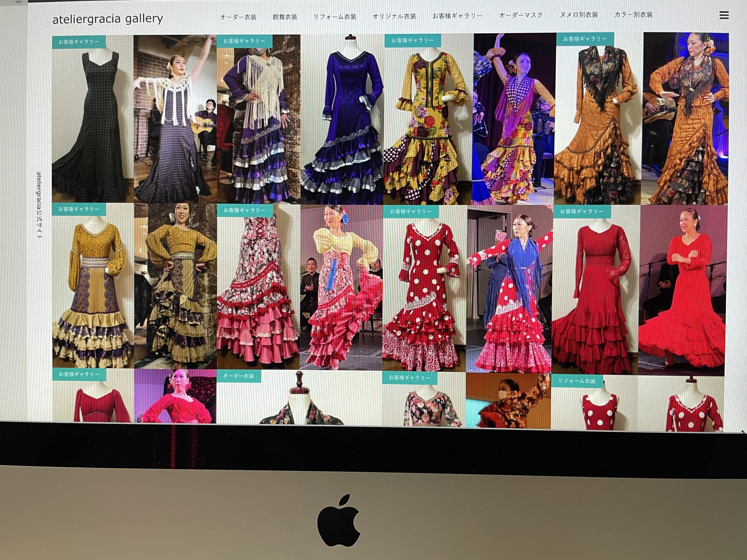747x560 pixels.
Task: Click the お客様ギャラリー tag on the purple fringe dress
Action: point(245,41)
